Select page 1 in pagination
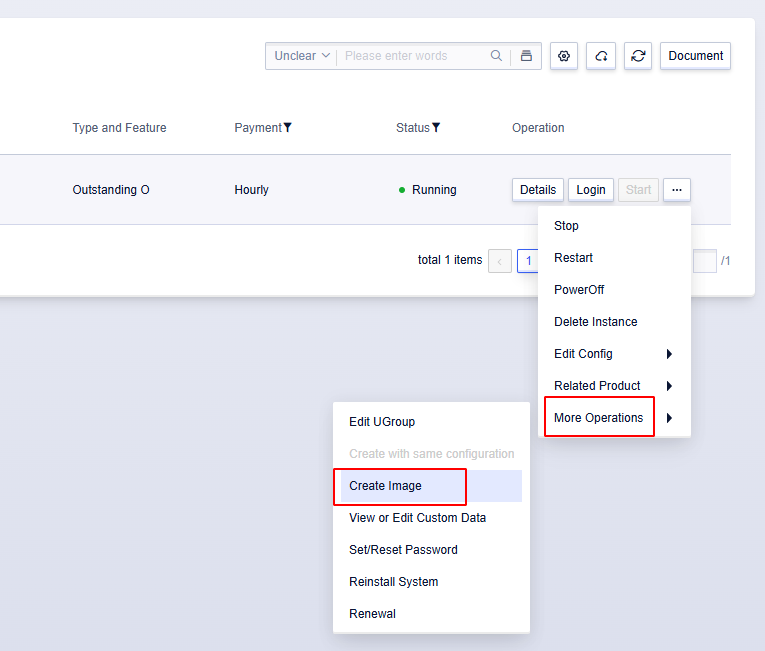765x651 pixels. tap(528, 261)
